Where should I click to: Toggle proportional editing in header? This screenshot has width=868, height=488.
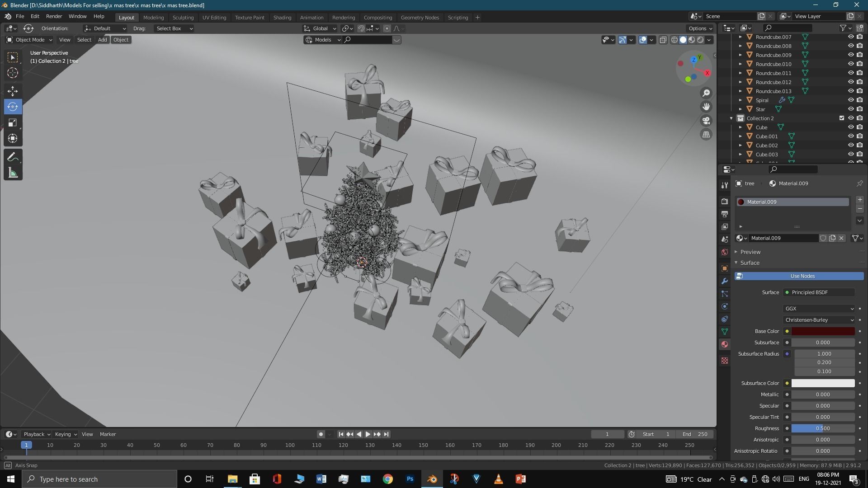point(387,28)
